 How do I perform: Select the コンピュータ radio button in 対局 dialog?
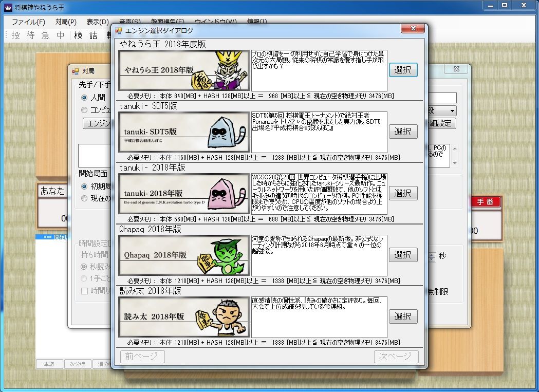[x=84, y=110]
